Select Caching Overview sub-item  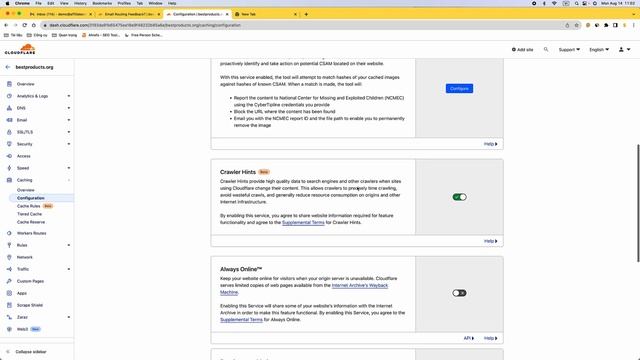(26, 190)
